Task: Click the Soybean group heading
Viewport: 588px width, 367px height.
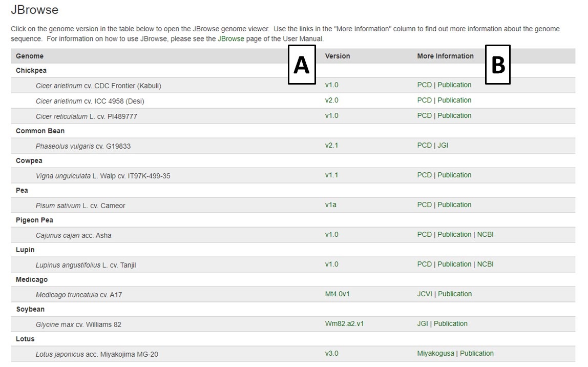Action: coord(30,309)
